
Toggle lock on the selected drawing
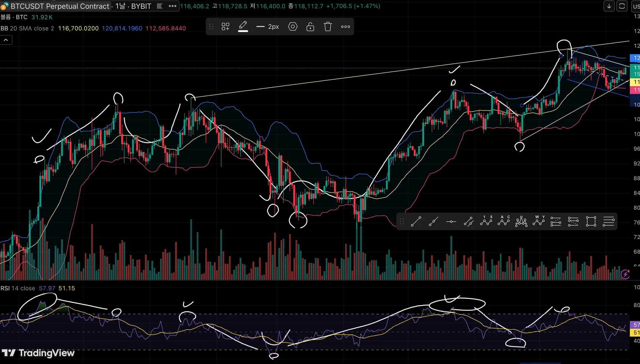(x=310, y=27)
